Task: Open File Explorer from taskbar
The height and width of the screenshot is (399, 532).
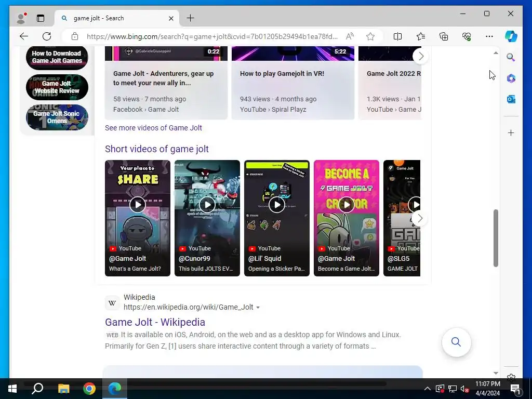Action: [x=63, y=389]
